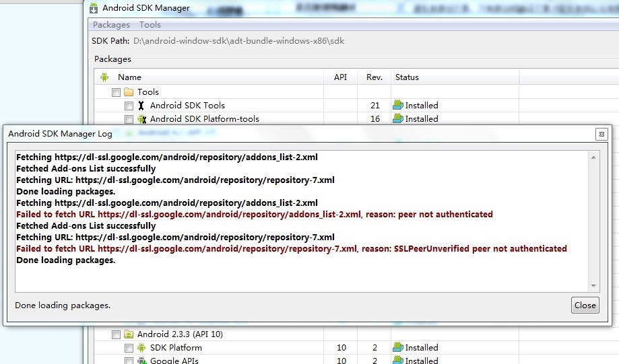
Task: Click the log scrollbar down arrow
Action: click(593, 285)
